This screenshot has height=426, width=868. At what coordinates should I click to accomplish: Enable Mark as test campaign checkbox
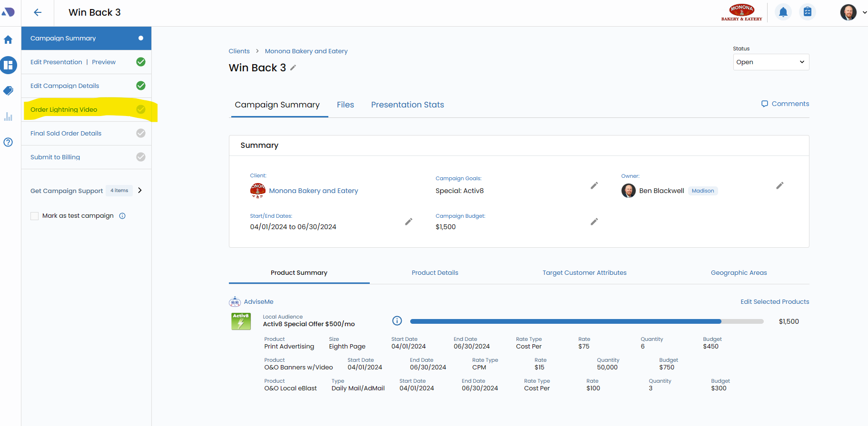[35, 216]
